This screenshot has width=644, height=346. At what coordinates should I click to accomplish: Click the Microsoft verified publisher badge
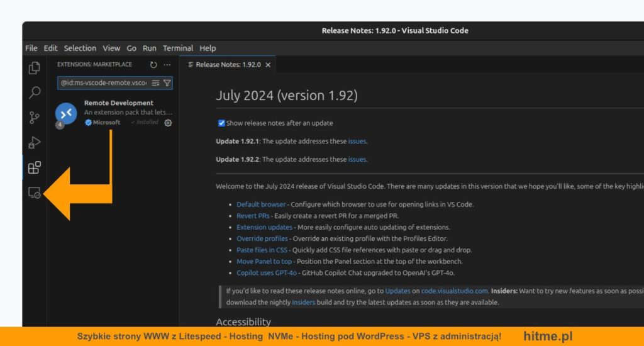(88, 123)
